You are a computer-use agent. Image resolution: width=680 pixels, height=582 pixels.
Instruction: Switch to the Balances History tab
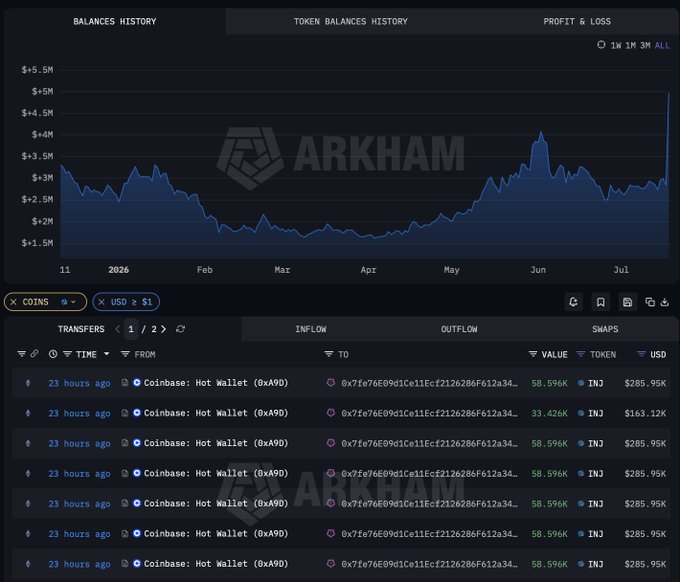click(114, 22)
